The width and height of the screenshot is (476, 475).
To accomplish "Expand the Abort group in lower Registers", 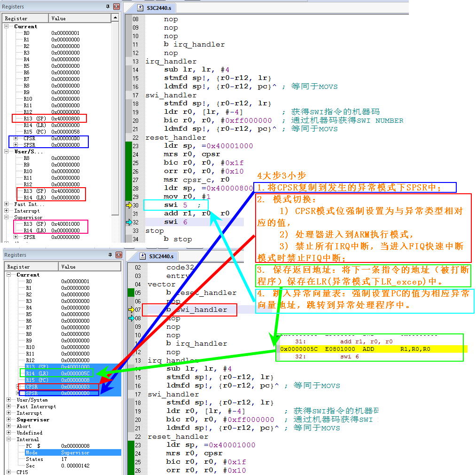I will coord(9,426).
